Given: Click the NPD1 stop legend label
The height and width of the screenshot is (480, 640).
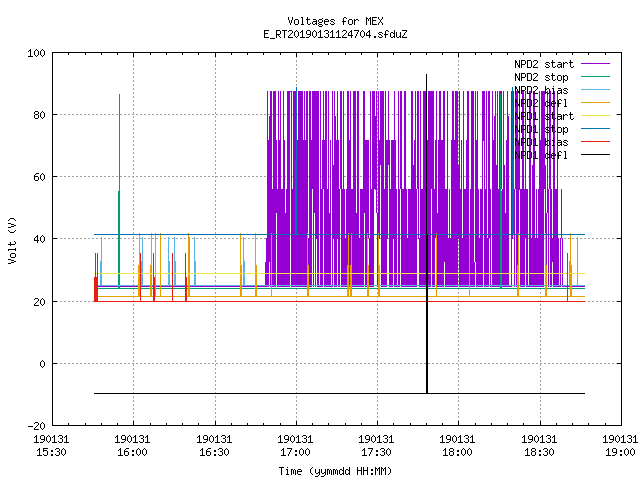Looking at the screenshot, I should pyautogui.click(x=541, y=129).
